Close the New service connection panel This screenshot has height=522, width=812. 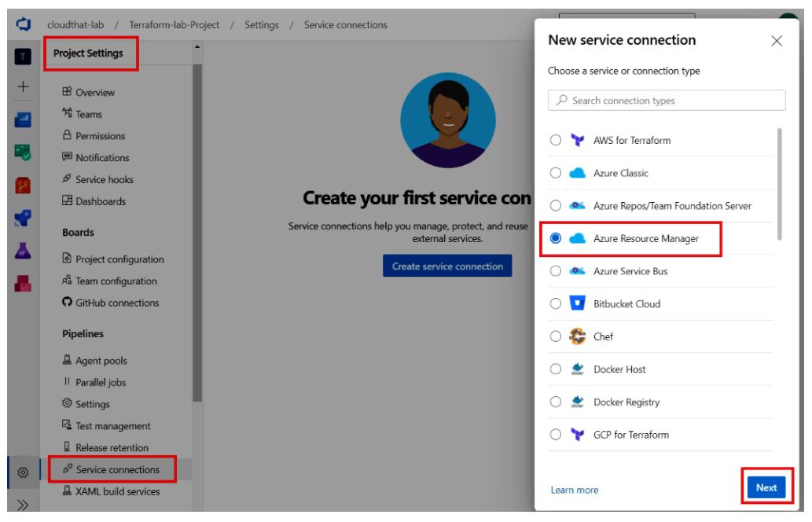pyautogui.click(x=777, y=41)
